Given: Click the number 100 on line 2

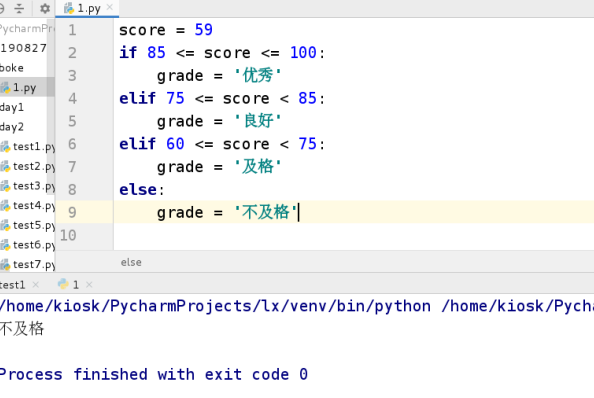Looking at the screenshot, I should pyautogui.click(x=303, y=53).
